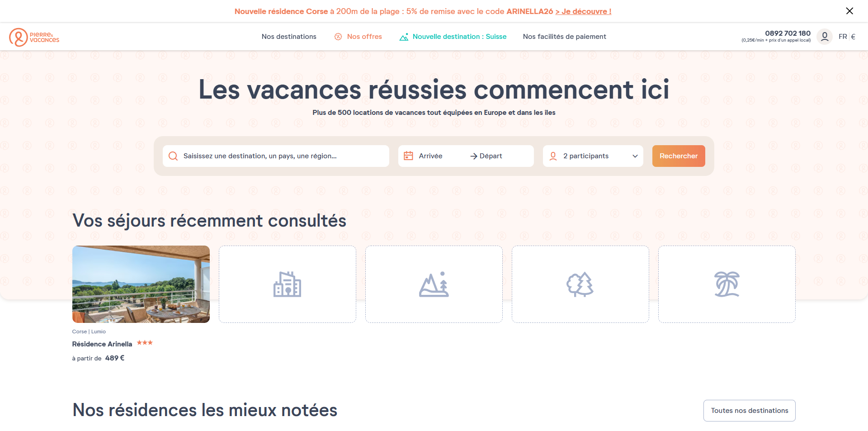Click the mountain icon beside Nouvelle destination
The height and width of the screenshot is (431, 868).
[x=404, y=37]
